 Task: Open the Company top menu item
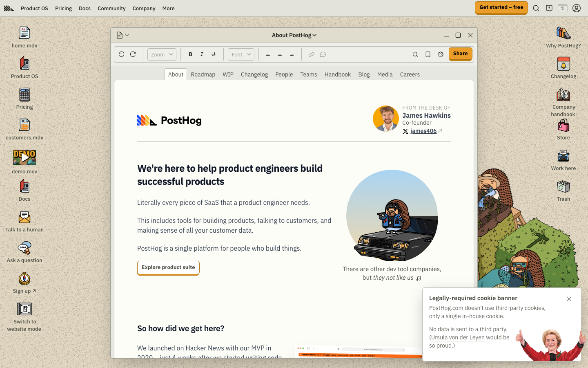[144, 8]
